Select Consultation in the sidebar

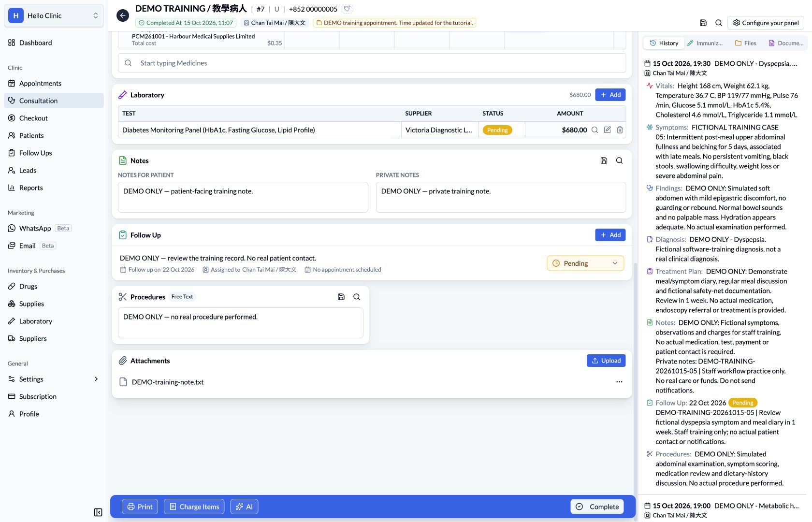tap(54, 101)
